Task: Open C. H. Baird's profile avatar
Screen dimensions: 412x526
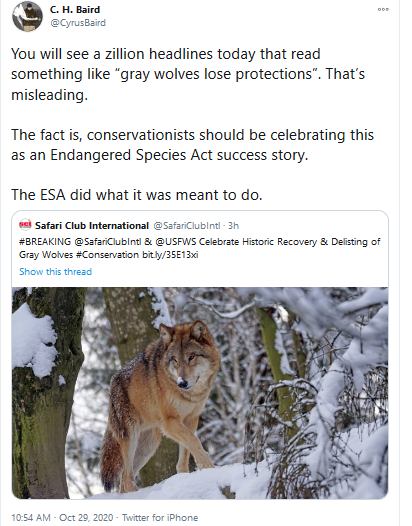Action: point(27,16)
